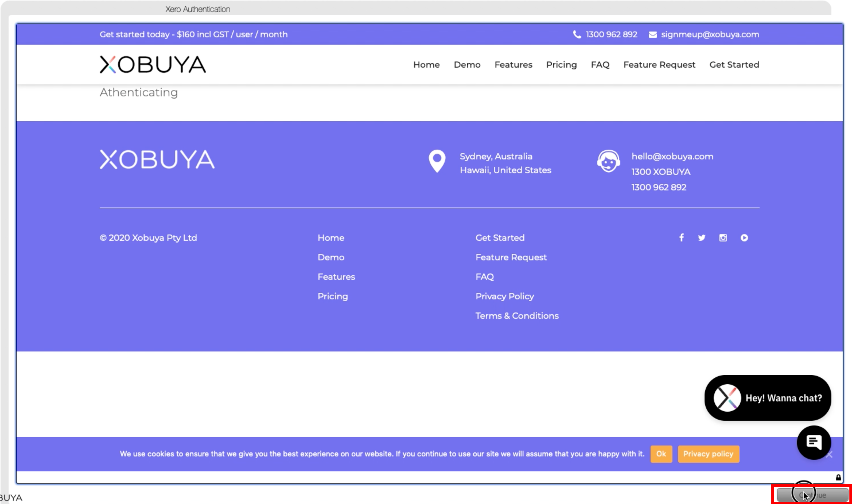Open the YouTube play icon
This screenshot has height=504, width=852.
click(x=744, y=238)
